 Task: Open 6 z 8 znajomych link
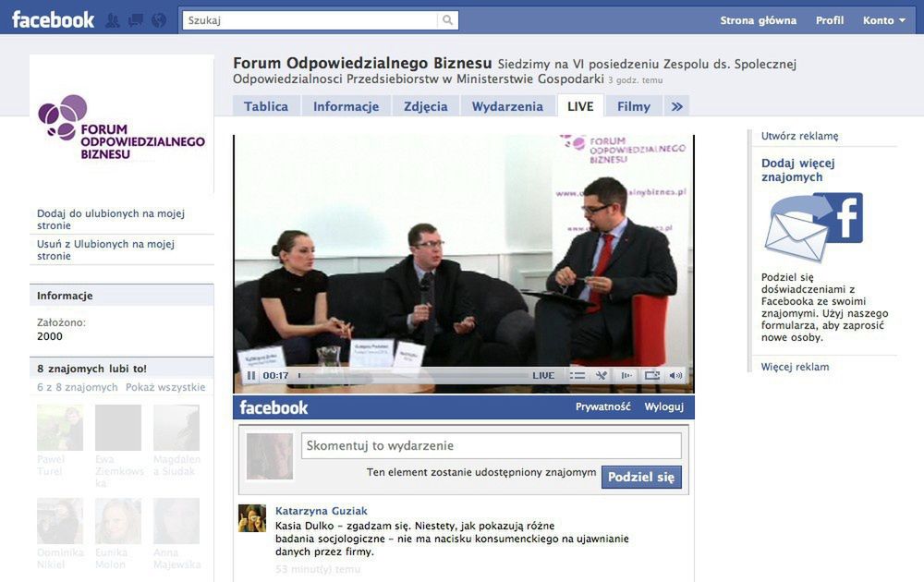point(78,387)
